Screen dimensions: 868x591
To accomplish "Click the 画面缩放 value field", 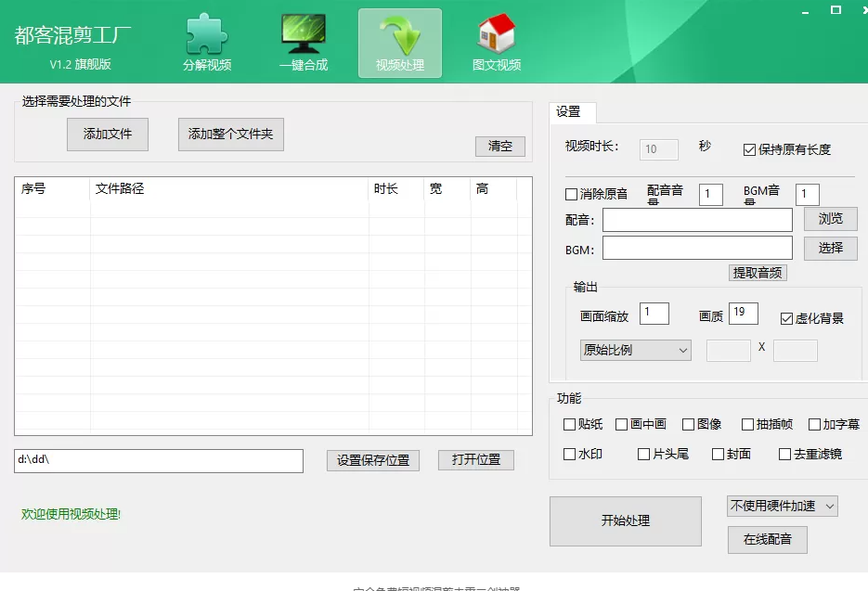I will click(x=654, y=314).
